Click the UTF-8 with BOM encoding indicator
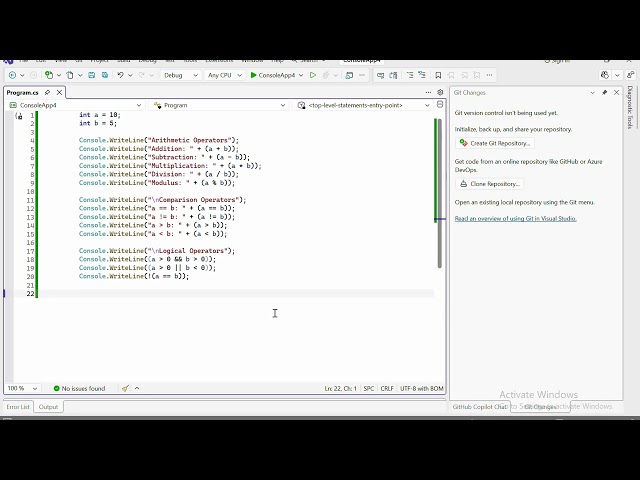The height and width of the screenshot is (480, 640). coord(422,389)
